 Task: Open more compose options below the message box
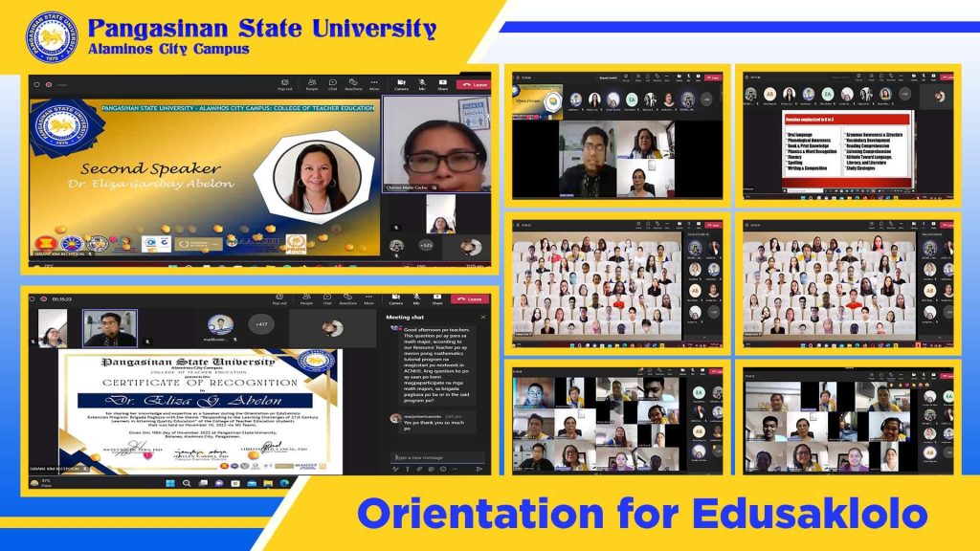tap(455, 469)
